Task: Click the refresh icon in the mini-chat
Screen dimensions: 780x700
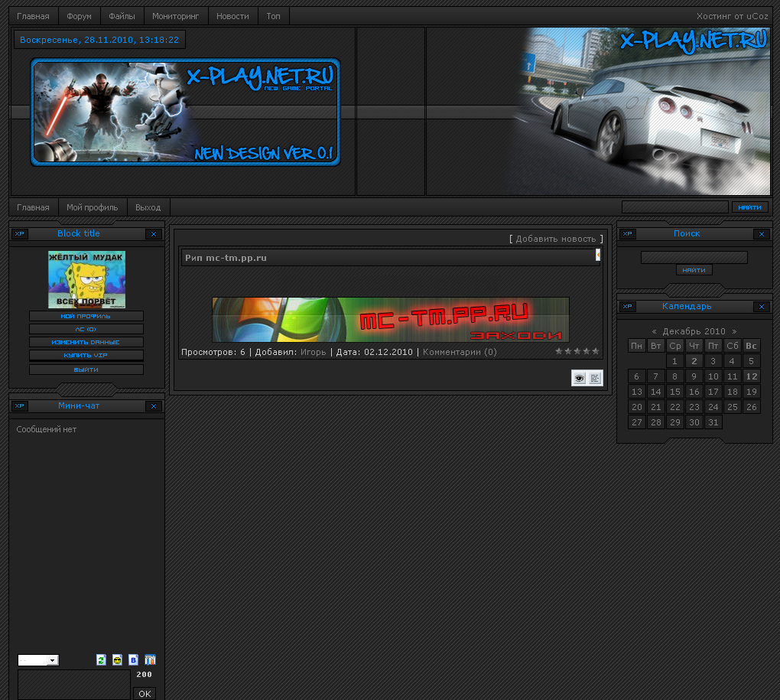Action: pos(101,659)
